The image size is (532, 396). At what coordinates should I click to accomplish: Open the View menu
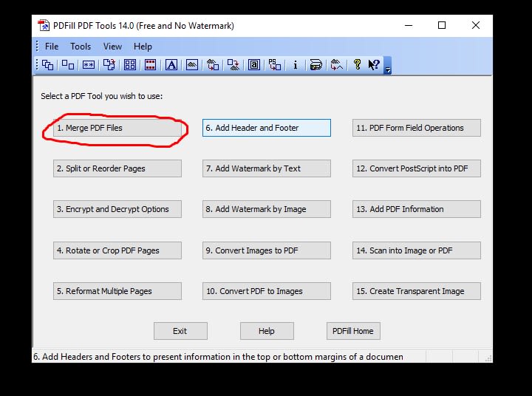(112, 47)
